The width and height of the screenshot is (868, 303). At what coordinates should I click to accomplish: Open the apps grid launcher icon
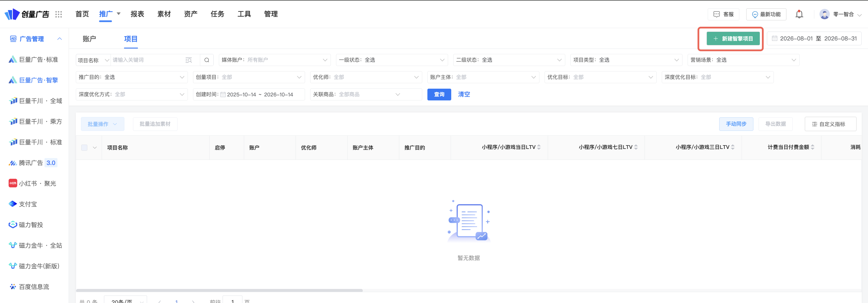tap(59, 14)
